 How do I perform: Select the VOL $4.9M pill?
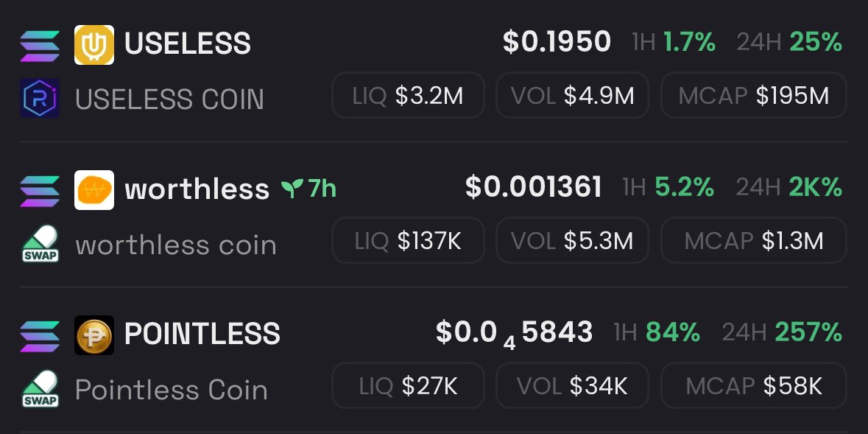tap(572, 95)
